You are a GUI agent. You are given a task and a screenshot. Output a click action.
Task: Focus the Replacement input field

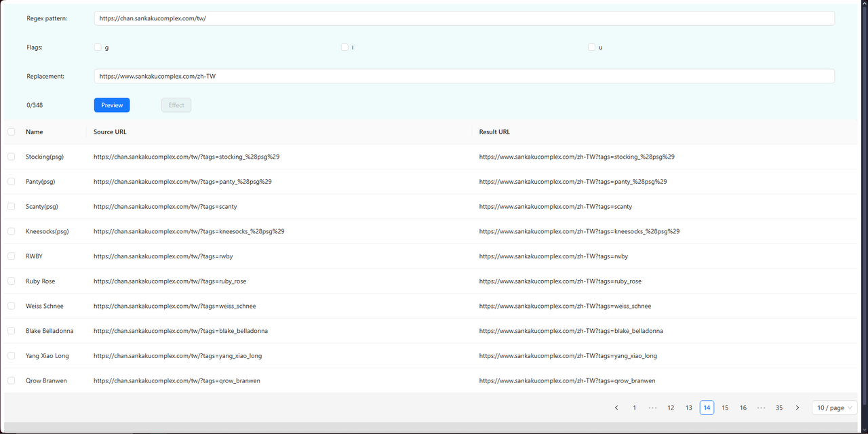(x=465, y=76)
